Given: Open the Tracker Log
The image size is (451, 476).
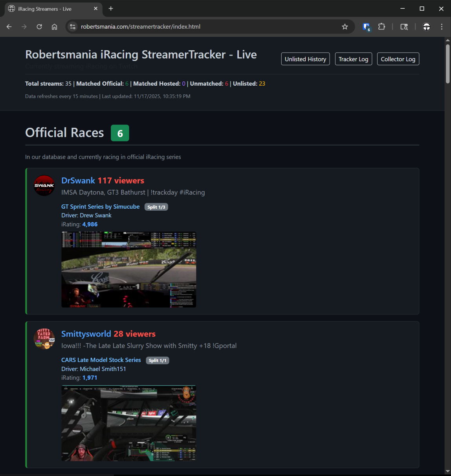Looking at the screenshot, I should [353, 59].
